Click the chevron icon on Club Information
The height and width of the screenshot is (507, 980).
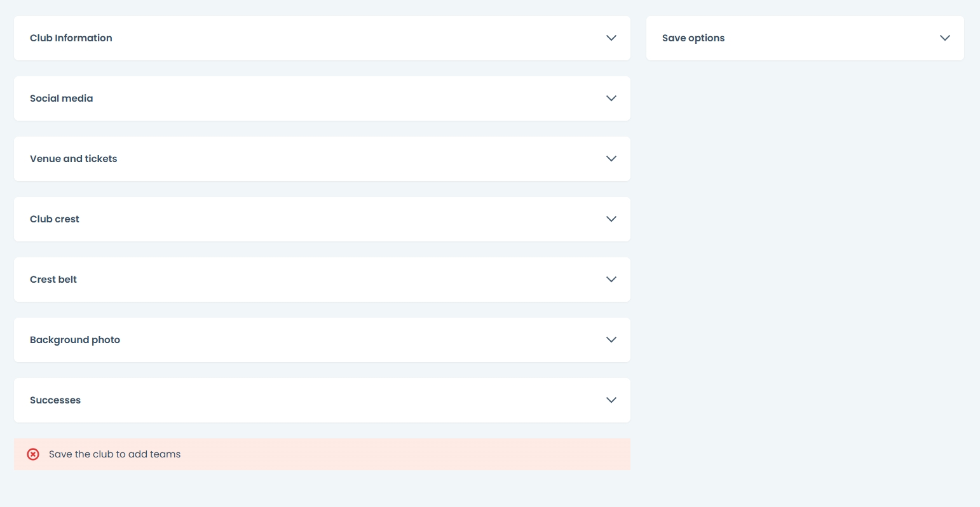tap(611, 38)
